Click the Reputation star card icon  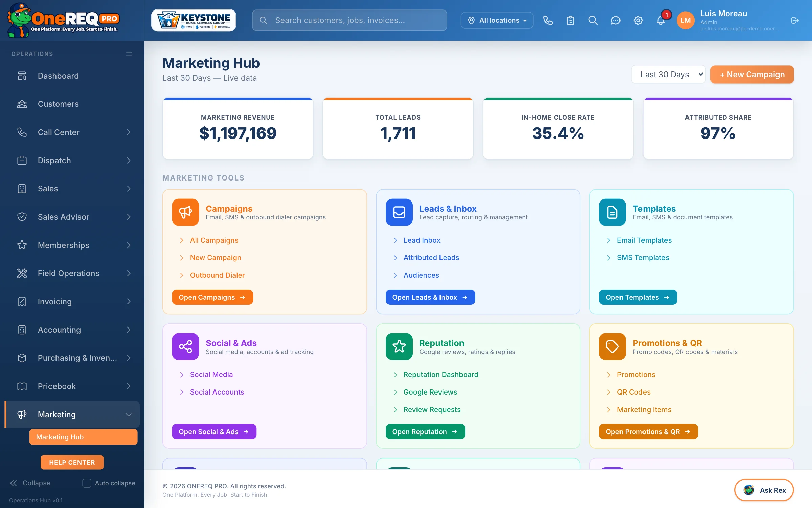(399, 346)
